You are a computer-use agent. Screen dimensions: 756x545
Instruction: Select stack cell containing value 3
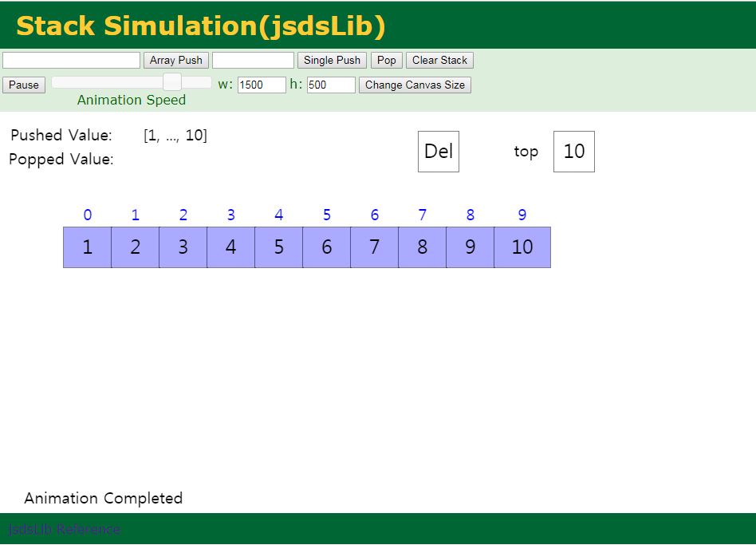183,247
